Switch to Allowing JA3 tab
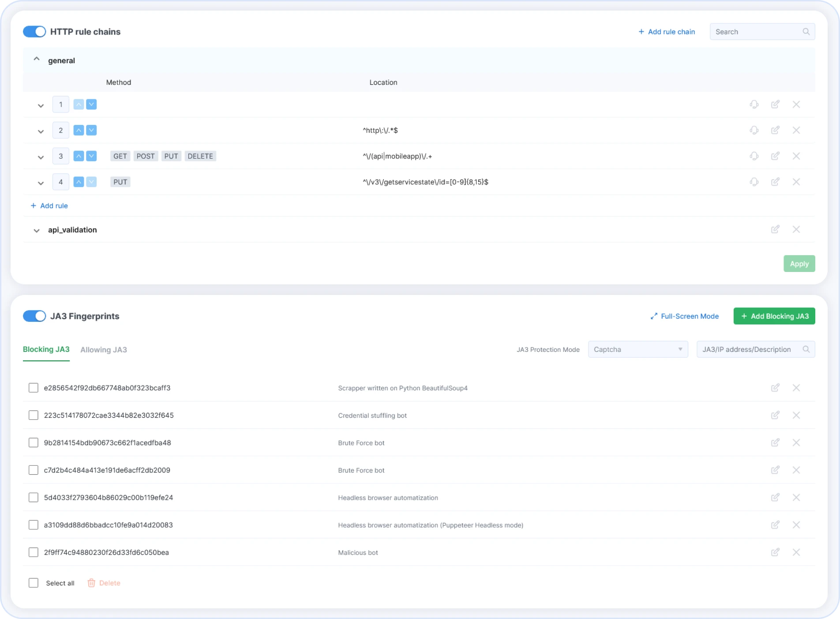Image resolution: width=840 pixels, height=619 pixels. [x=104, y=350]
